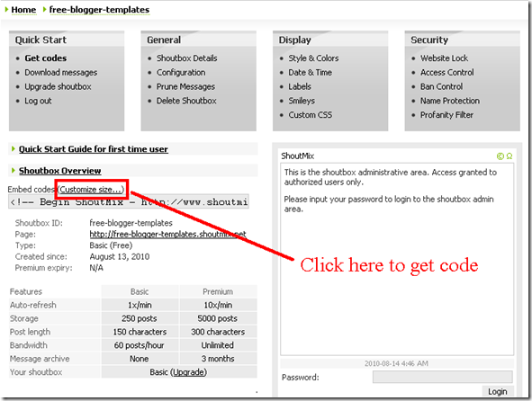Click the Log out link
The image size is (532, 401).
coord(38,101)
